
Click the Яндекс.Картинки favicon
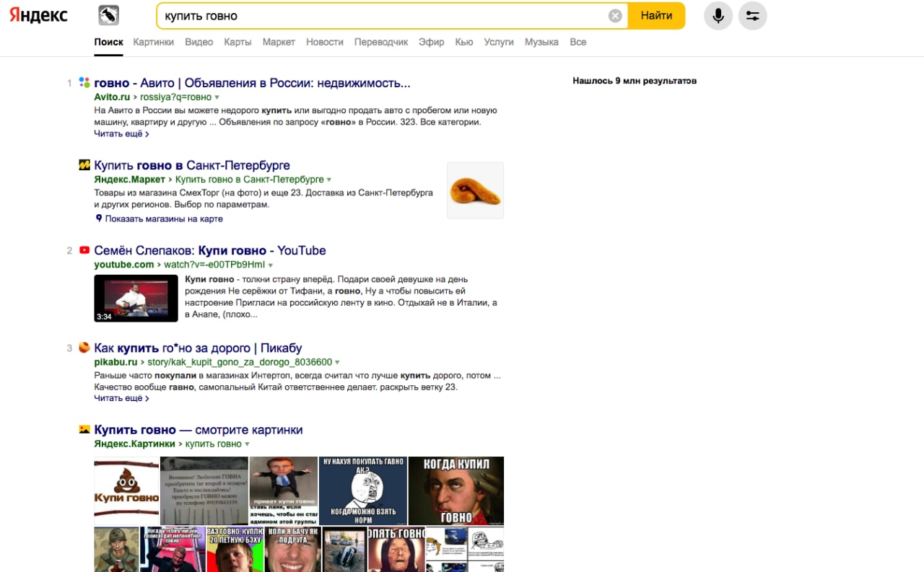coord(84,429)
